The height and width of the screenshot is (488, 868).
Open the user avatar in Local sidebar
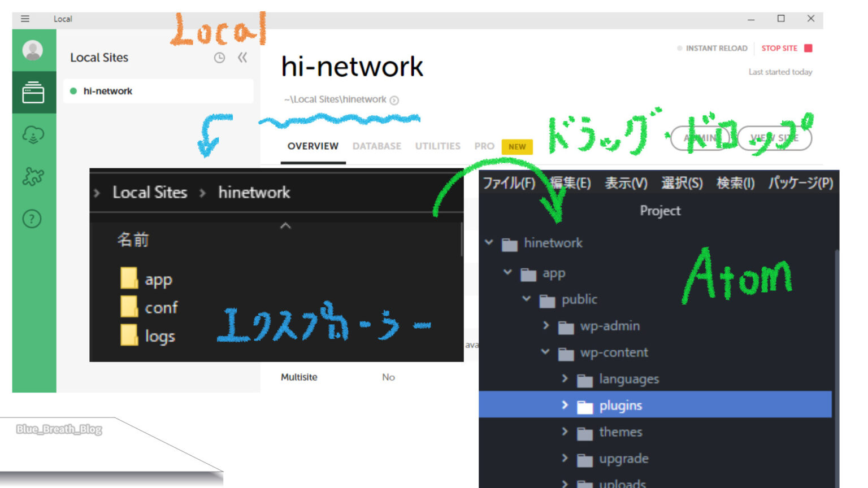(x=33, y=50)
